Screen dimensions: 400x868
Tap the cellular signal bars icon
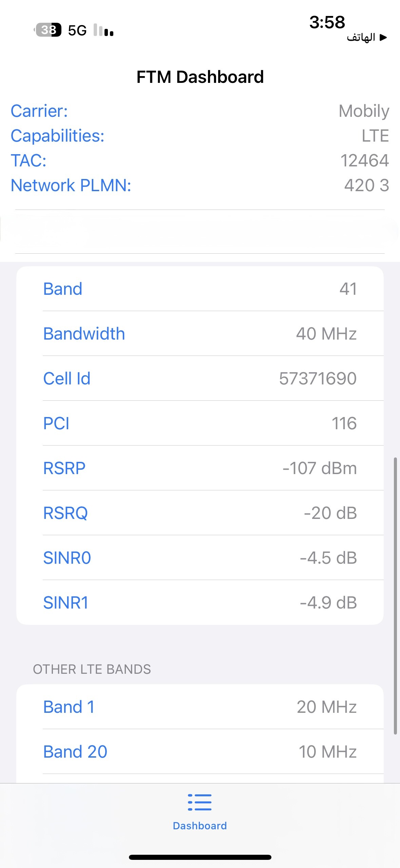coord(103,30)
